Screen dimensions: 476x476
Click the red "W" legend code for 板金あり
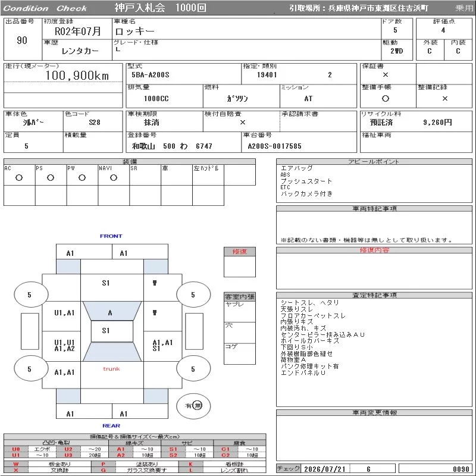pos(16,464)
